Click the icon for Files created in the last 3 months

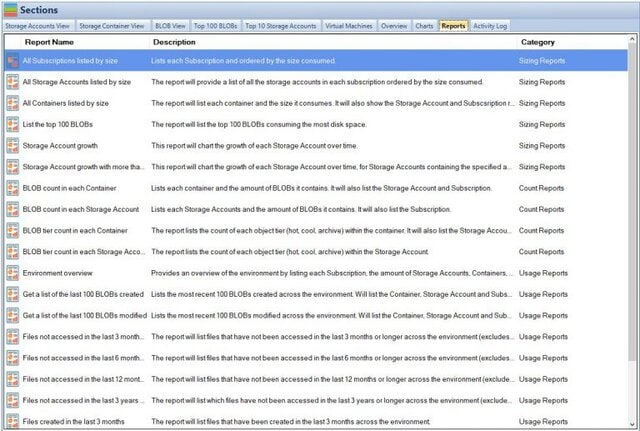pos(12,421)
